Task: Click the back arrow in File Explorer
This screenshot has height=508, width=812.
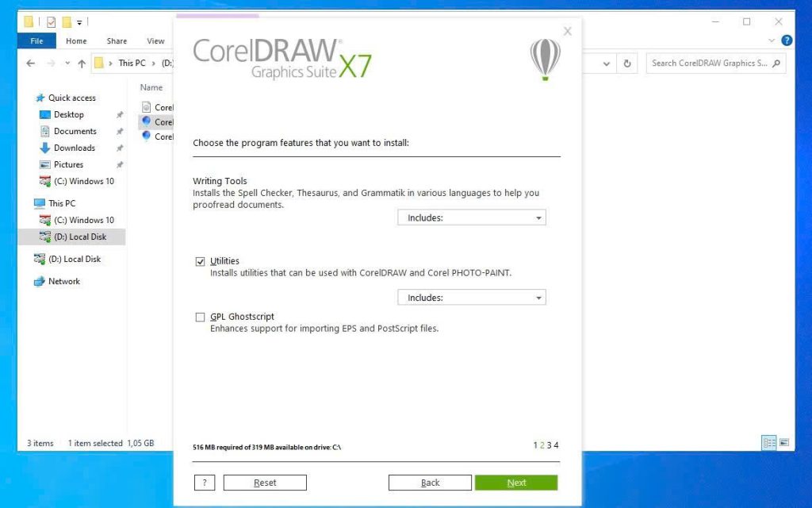Action: (31, 63)
